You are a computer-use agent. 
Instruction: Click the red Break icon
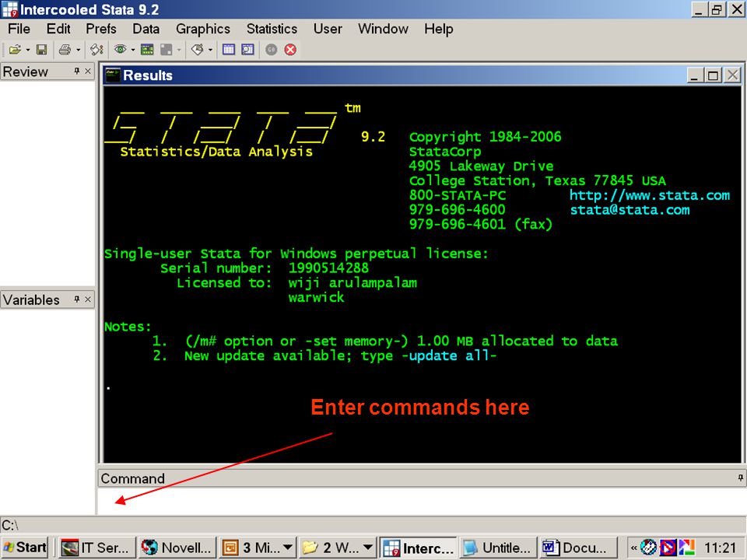(x=290, y=50)
